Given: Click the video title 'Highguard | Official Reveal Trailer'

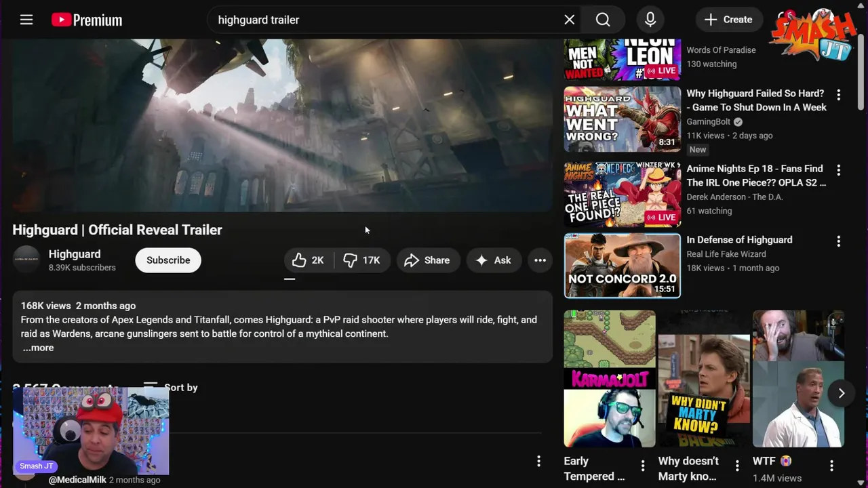Looking at the screenshot, I should pyautogui.click(x=117, y=230).
